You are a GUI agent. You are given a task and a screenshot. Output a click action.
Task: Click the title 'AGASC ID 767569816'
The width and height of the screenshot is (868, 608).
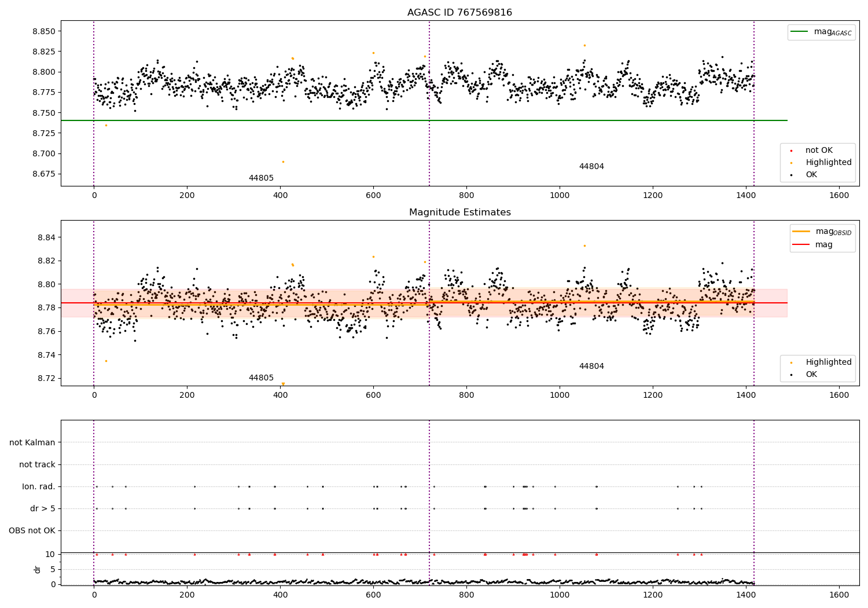pyautogui.click(x=459, y=13)
